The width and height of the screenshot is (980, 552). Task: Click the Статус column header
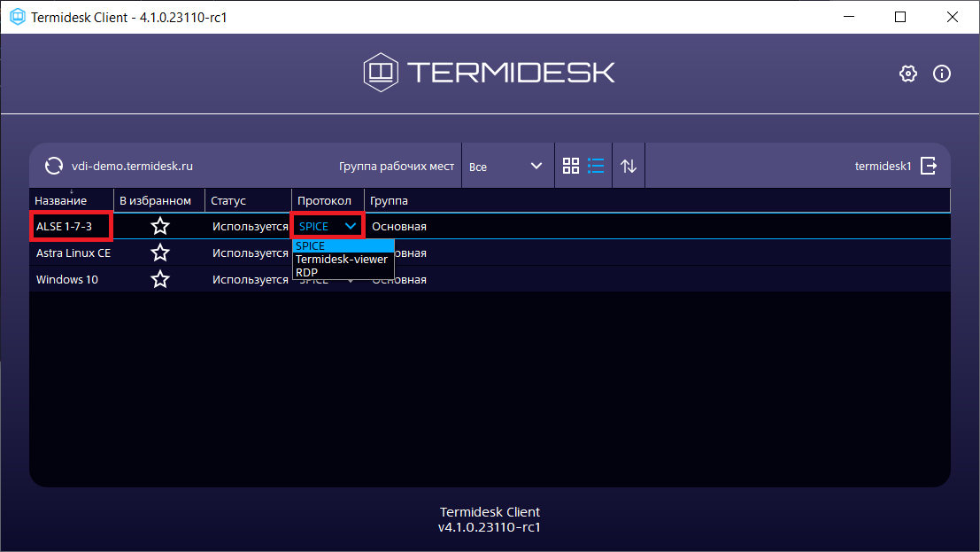click(228, 201)
